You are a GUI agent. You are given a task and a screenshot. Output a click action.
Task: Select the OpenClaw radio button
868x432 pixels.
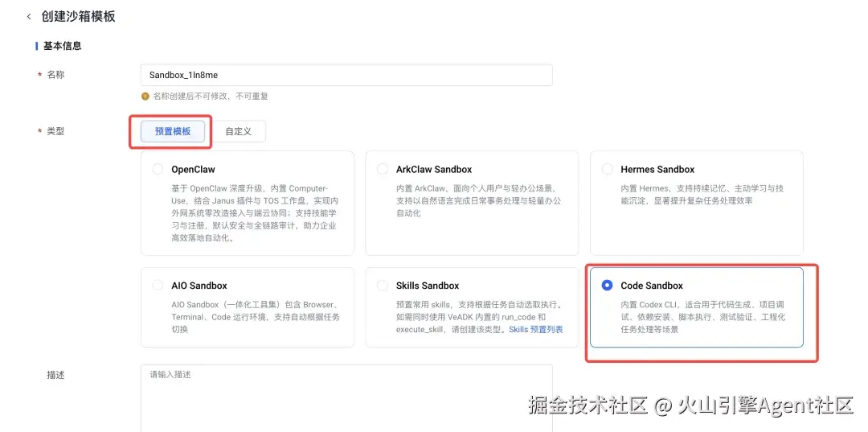coord(158,169)
